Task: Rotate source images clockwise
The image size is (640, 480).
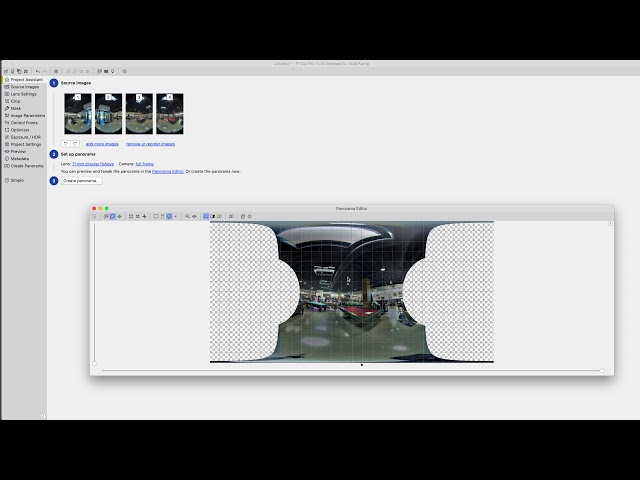Action: (x=75, y=144)
